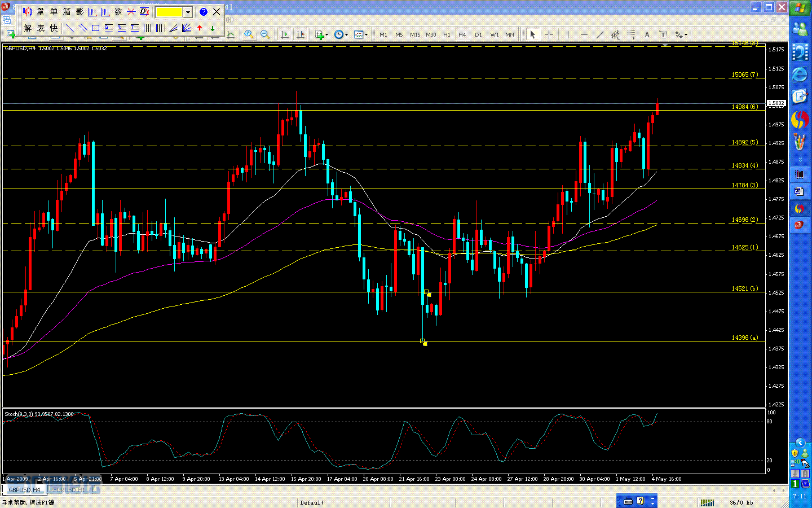Open the arrows symbols dropdown

pyautogui.click(x=681, y=34)
